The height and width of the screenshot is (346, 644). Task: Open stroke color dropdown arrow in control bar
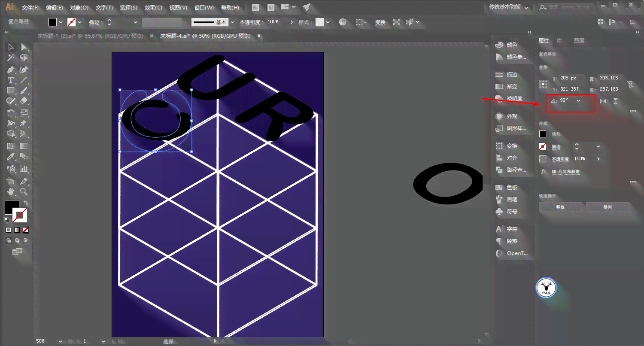click(x=79, y=22)
